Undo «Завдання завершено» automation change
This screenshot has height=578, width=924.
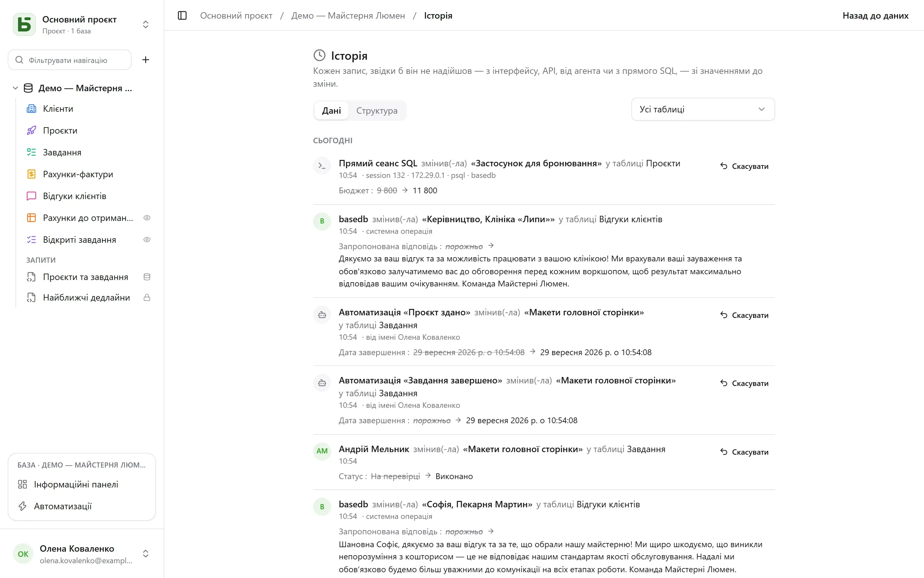[x=744, y=383]
